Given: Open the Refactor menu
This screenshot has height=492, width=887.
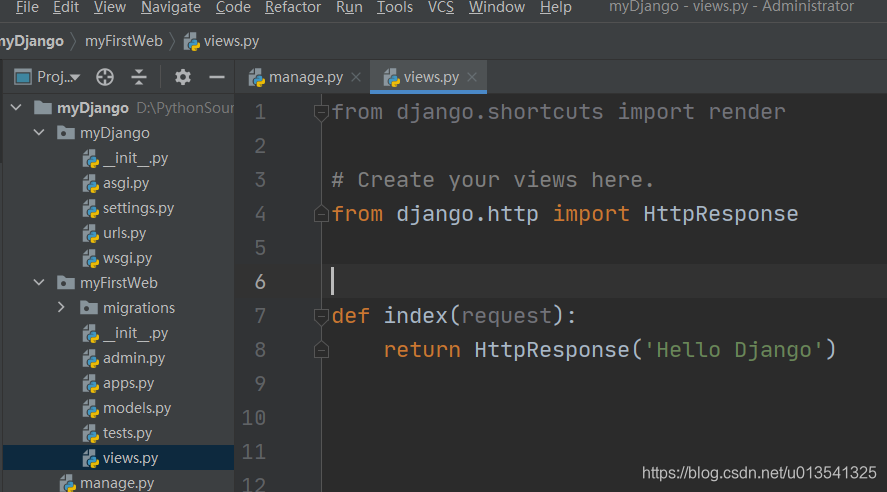Looking at the screenshot, I should point(292,7).
